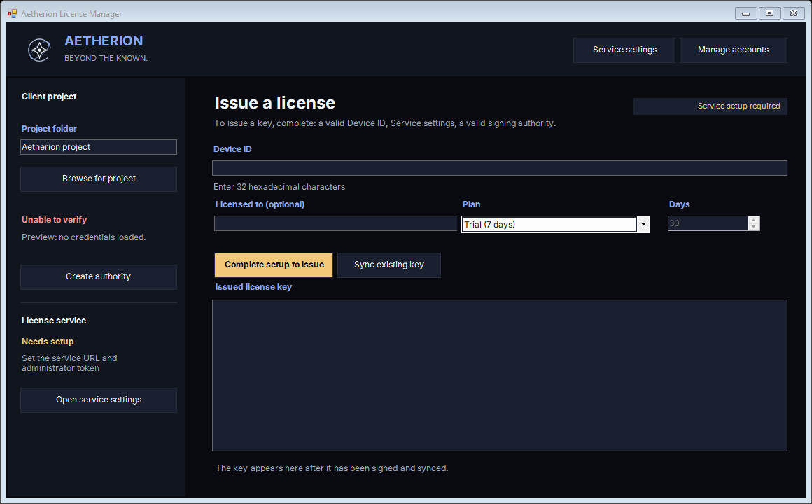Click the Complete setup to issue button
This screenshot has width=812, height=504.
(x=274, y=265)
